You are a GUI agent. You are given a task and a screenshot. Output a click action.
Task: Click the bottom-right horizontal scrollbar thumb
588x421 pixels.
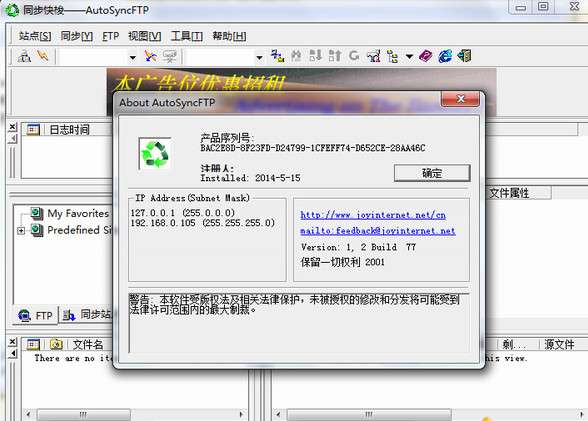click(369, 415)
